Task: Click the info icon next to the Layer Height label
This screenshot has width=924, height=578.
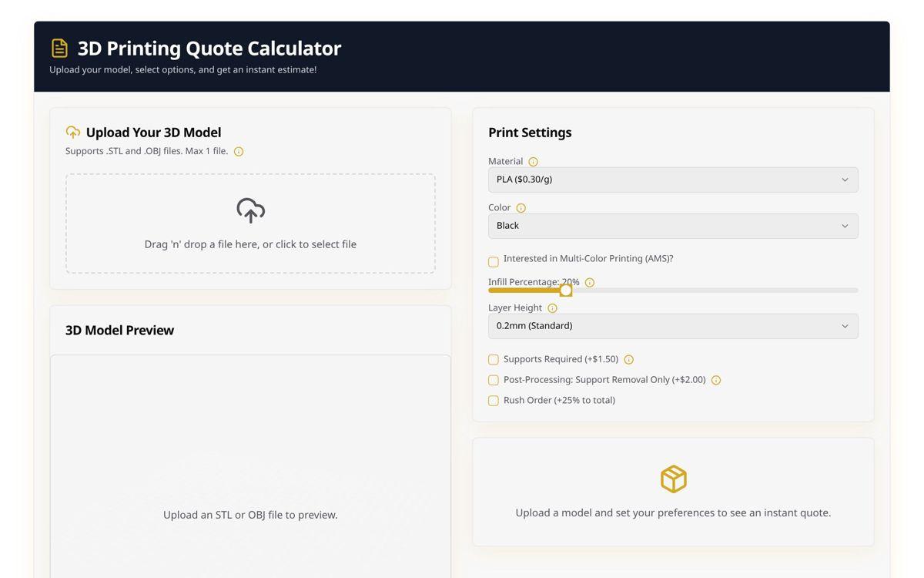Action: point(552,308)
